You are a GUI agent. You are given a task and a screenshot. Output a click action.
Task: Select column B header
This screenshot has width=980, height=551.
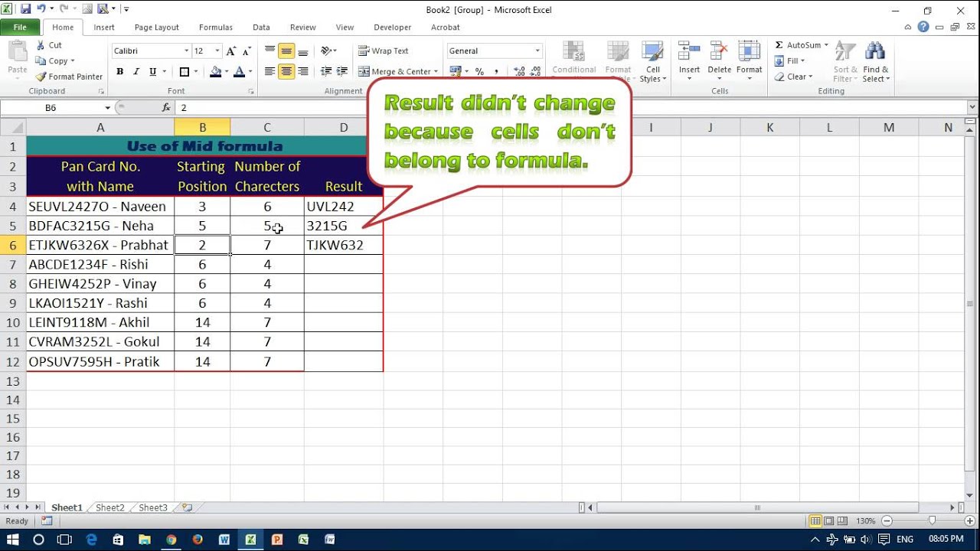[202, 128]
